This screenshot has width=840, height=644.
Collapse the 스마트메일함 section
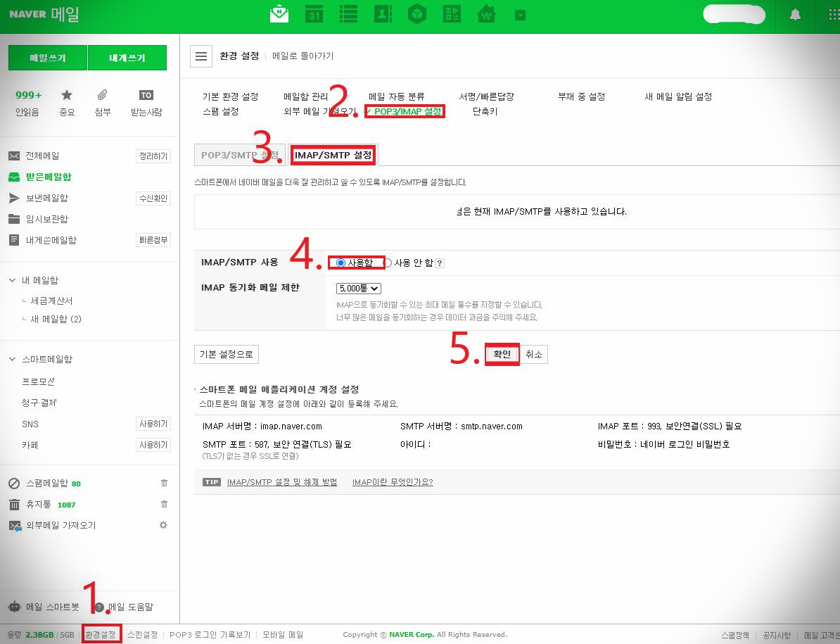tap(13, 359)
